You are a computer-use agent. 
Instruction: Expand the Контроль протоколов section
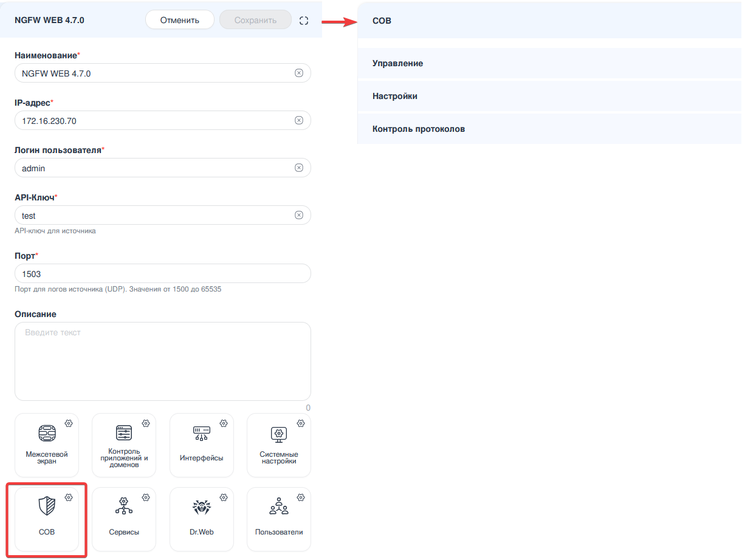click(x=549, y=129)
